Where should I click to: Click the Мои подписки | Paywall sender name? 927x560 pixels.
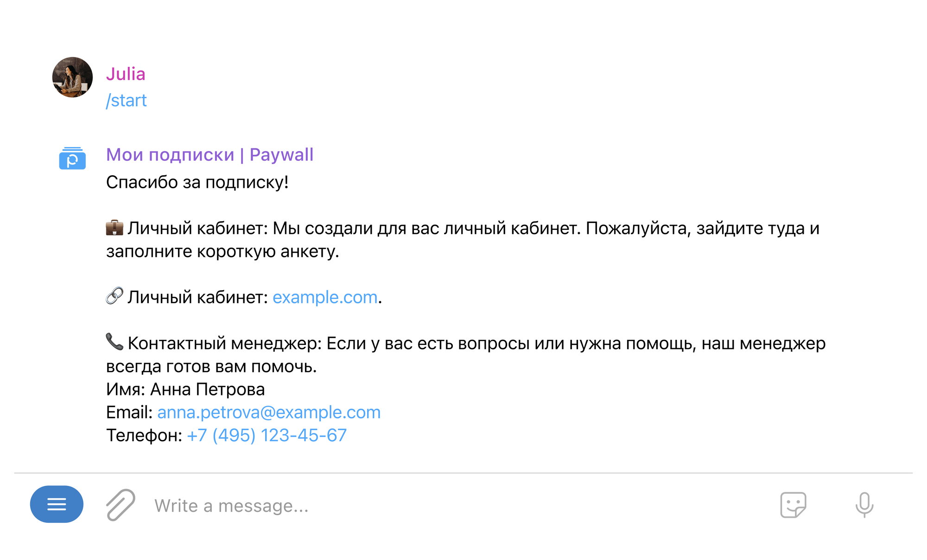pyautogui.click(x=210, y=155)
